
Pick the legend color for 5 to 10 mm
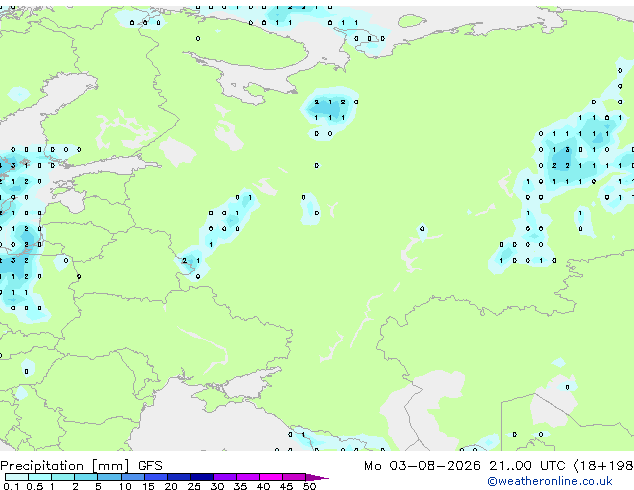click(x=110, y=477)
